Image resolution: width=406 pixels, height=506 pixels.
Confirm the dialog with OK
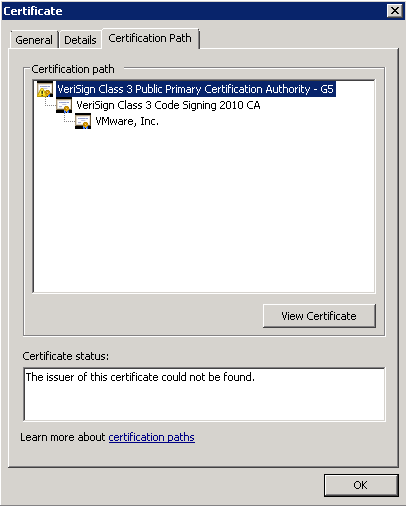click(361, 485)
